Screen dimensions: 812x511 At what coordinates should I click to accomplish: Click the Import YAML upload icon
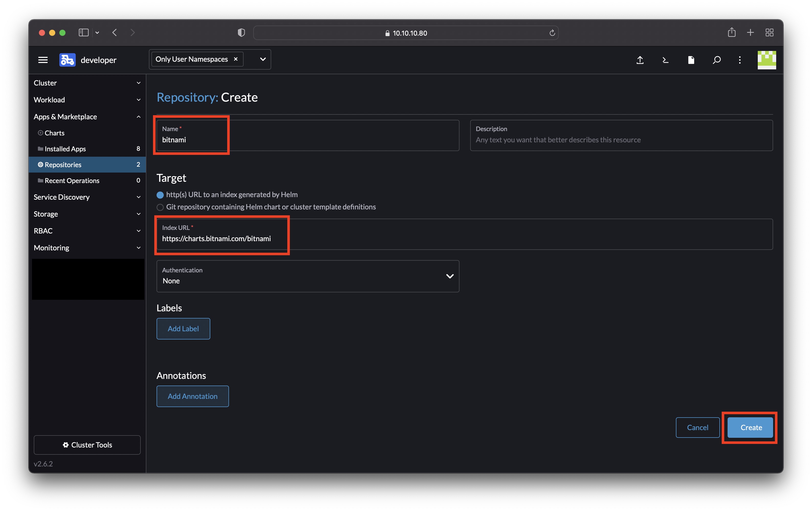[640, 60]
